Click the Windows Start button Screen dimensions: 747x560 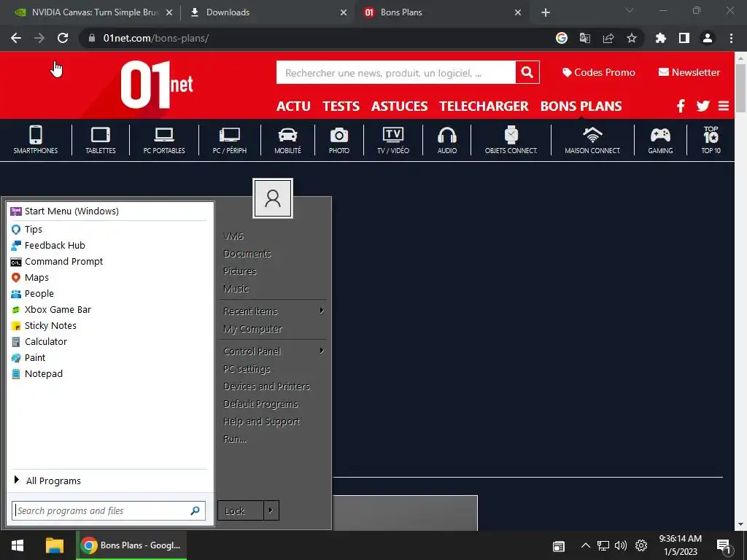click(18, 545)
